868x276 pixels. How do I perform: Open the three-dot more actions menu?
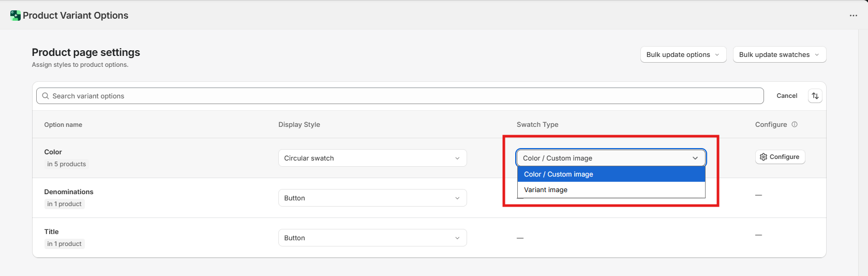click(853, 16)
